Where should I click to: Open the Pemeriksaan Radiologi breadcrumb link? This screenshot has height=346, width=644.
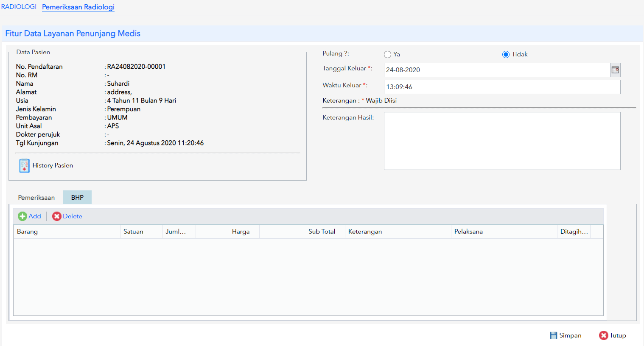(78, 7)
